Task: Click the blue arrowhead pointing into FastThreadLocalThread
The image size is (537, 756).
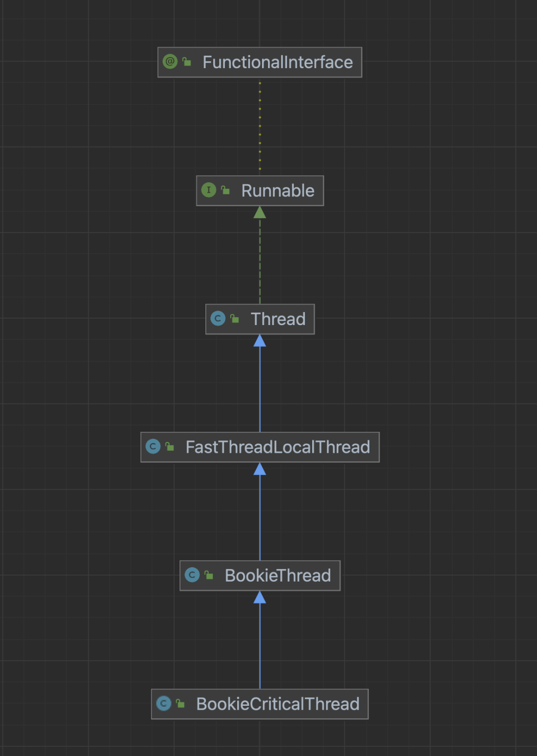Action: [260, 469]
